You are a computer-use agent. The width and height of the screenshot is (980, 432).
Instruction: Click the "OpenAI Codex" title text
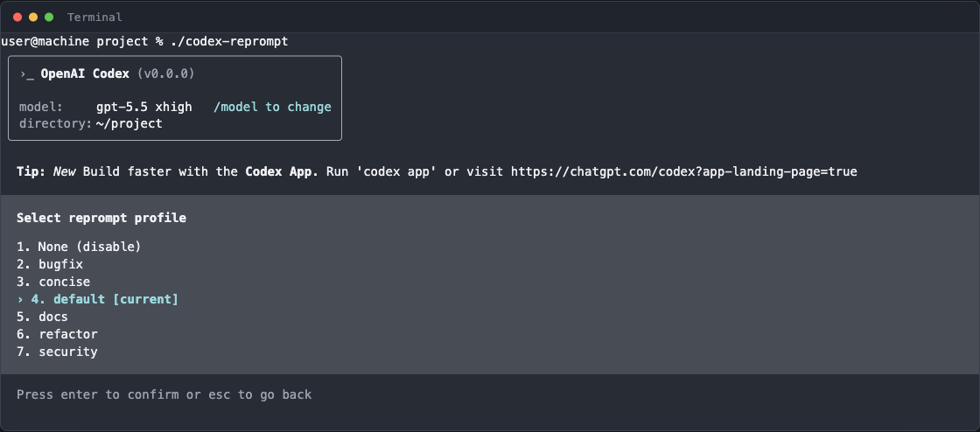coord(85,73)
